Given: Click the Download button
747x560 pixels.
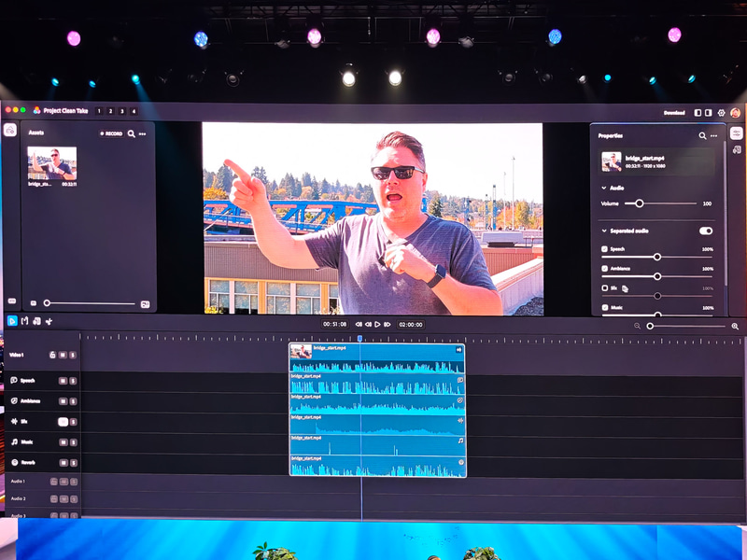Looking at the screenshot, I should click(674, 113).
